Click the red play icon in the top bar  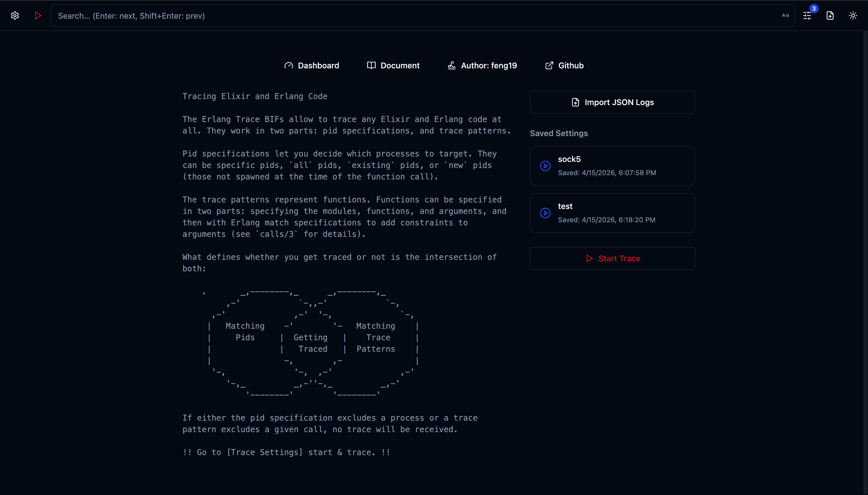[38, 15]
